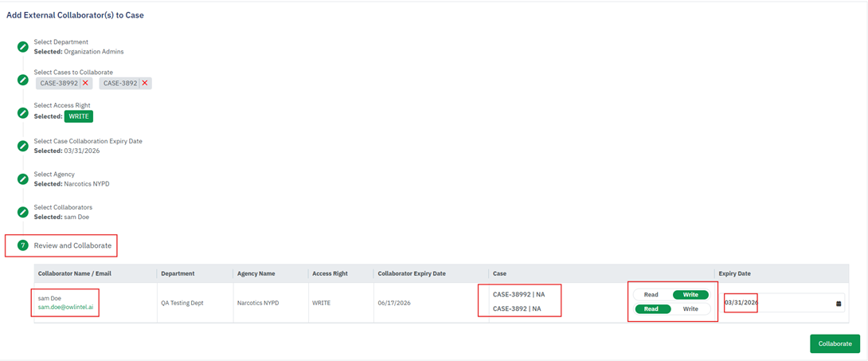Click the edit pencil for Select Department step
Viewport: 868px width, 361px height.
point(23,46)
